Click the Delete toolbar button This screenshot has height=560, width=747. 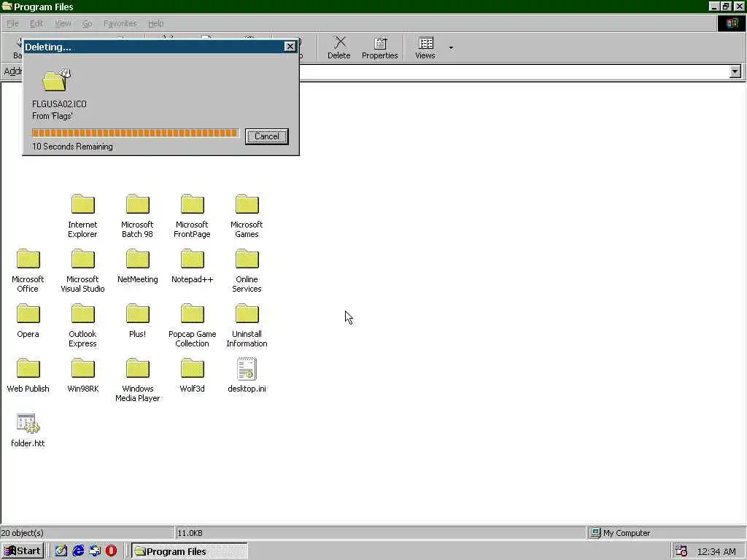(x=338, y=47)
